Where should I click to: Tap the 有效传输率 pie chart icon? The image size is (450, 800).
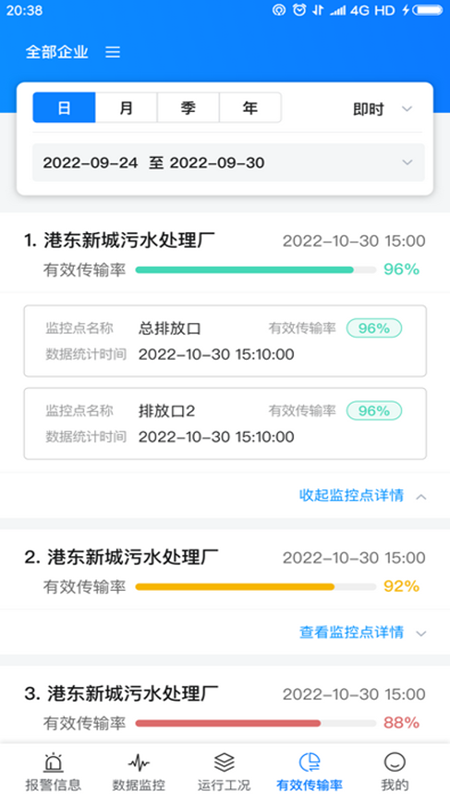click(x=309, y=763)
